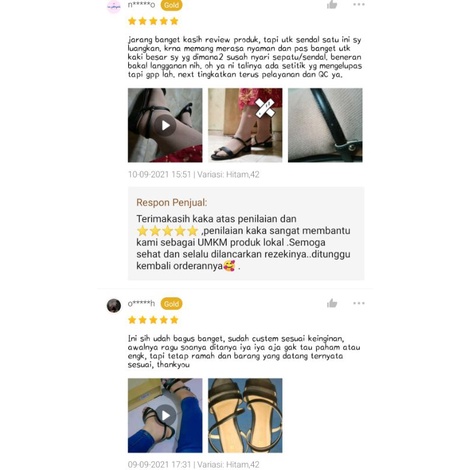This screenshot has height=470, width=470.
Task: Tap seller response text about UMKM produk lokal
Action: pyautogui.click(x=243, y=242)
